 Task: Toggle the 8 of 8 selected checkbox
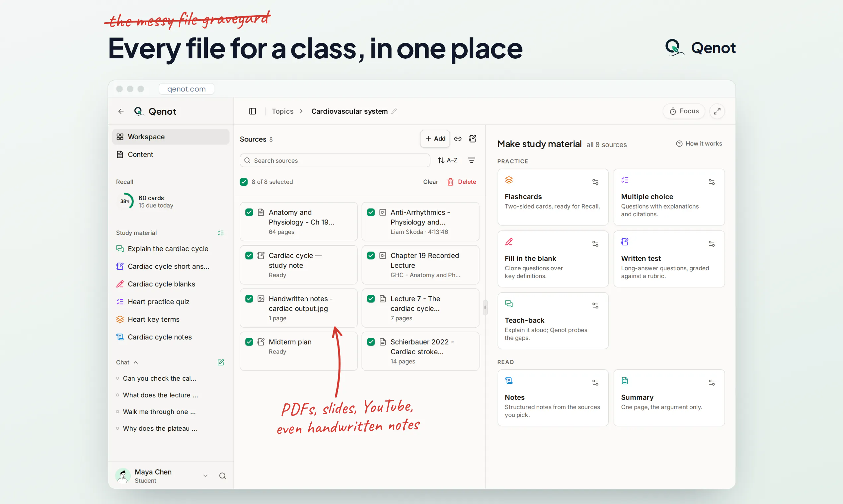[x=244, y=182]
